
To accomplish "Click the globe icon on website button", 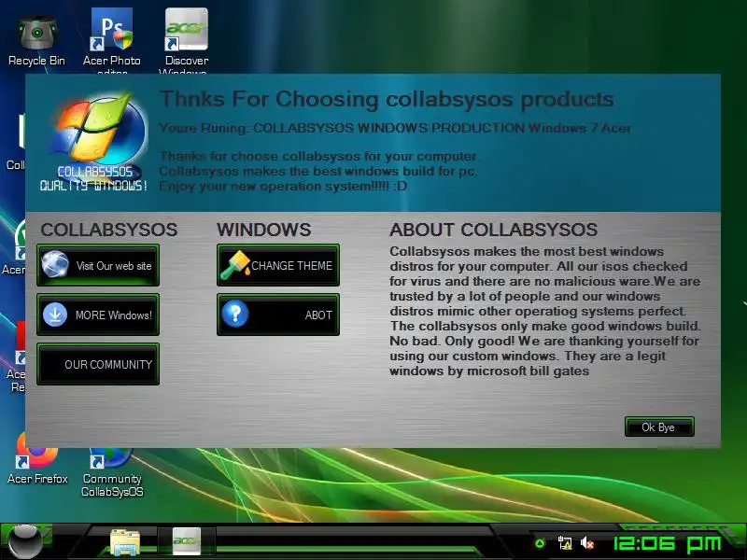I will click(55, 264).
